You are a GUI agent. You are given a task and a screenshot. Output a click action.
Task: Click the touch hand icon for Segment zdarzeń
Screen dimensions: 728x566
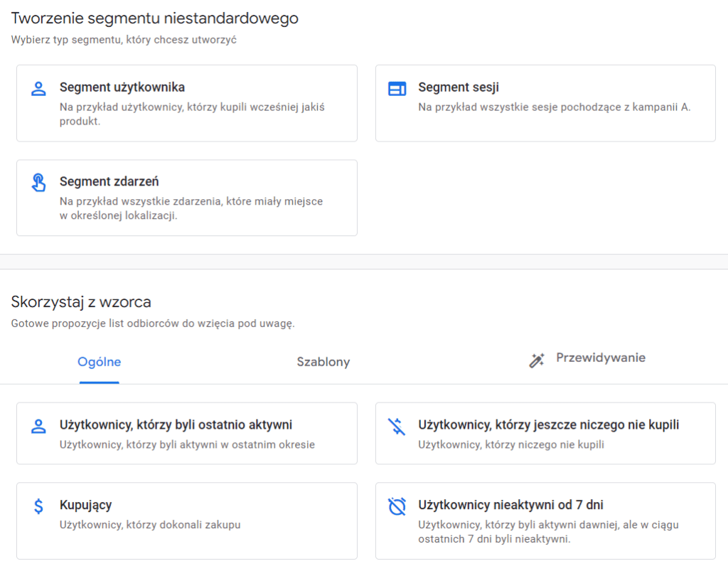pos(38,183)
